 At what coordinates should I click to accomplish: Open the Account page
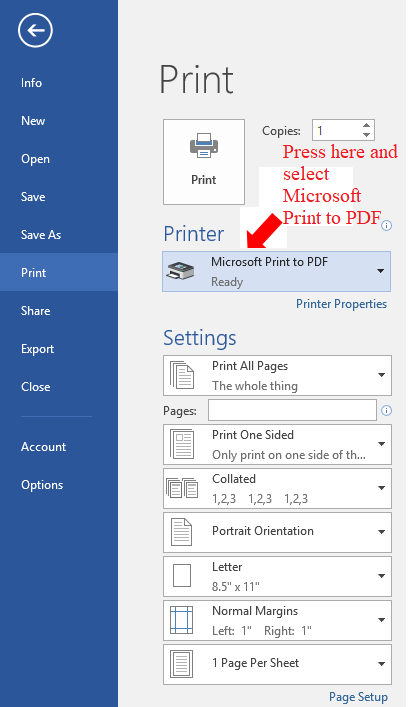click(x=59, y=447)
